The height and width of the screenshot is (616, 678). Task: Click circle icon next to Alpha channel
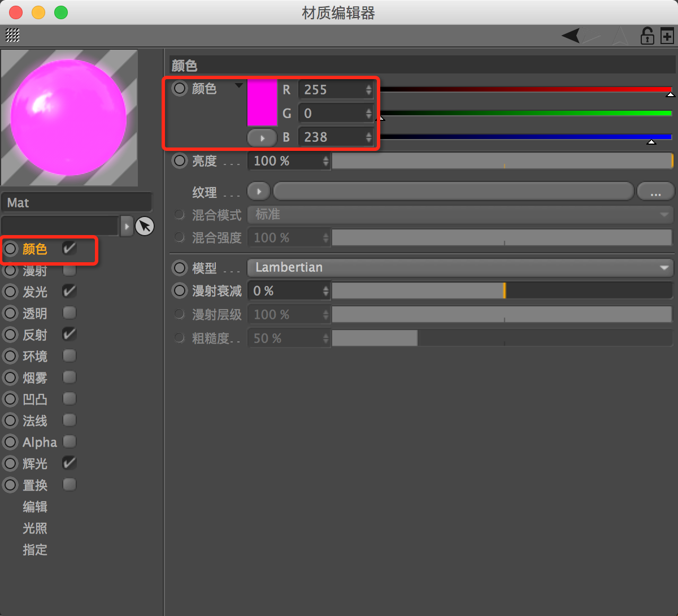[11, 442]
